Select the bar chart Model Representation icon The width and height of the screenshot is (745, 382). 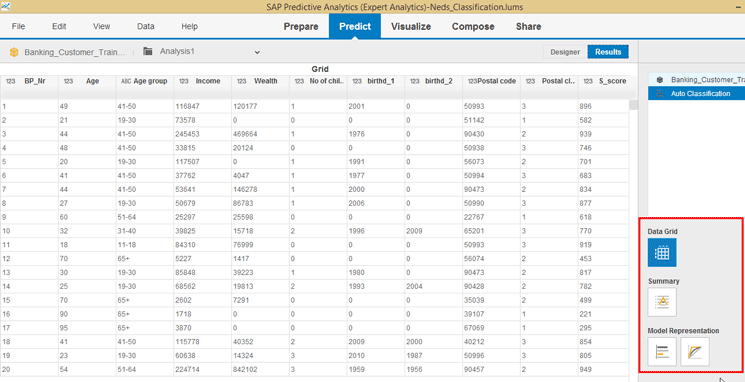(662, 352)
